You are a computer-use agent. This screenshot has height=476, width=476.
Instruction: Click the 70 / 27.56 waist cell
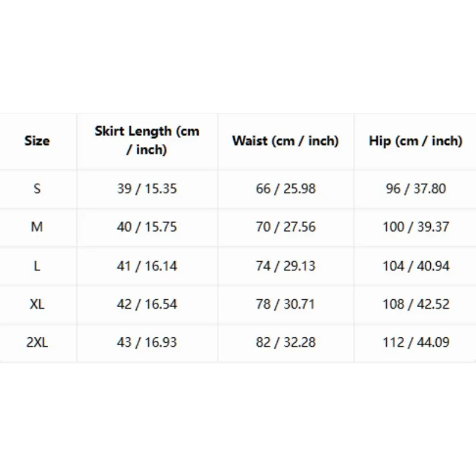coord(286,227)
